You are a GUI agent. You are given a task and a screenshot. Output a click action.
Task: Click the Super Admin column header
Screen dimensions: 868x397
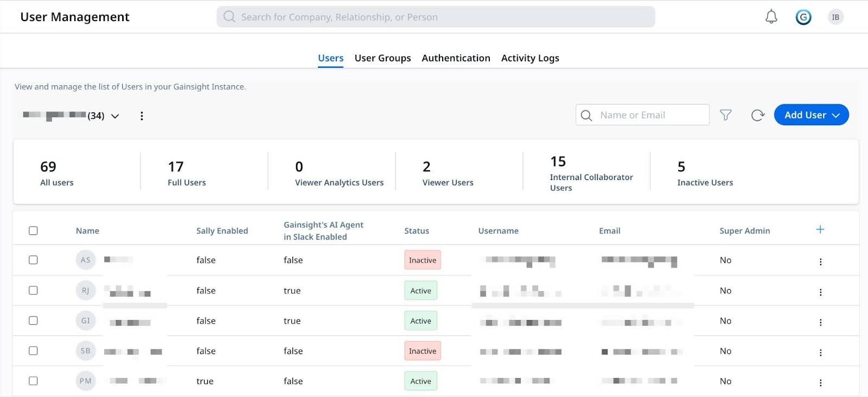pos(745,231)
